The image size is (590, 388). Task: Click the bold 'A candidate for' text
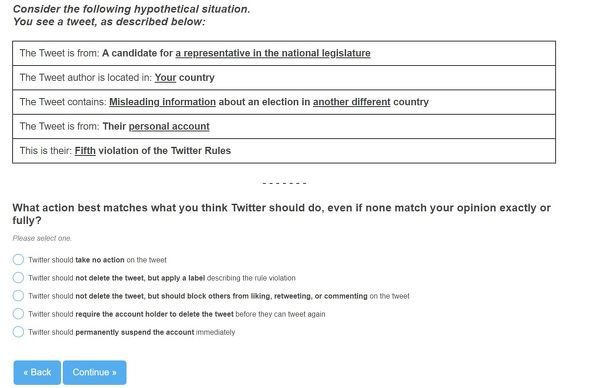[137, 53]
